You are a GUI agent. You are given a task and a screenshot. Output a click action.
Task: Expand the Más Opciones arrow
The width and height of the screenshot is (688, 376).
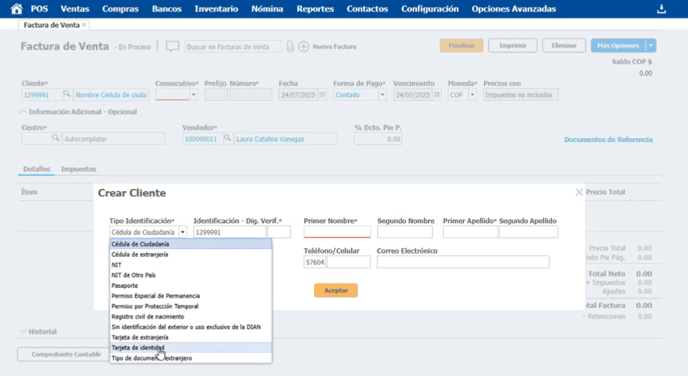[x=651, y=46]
